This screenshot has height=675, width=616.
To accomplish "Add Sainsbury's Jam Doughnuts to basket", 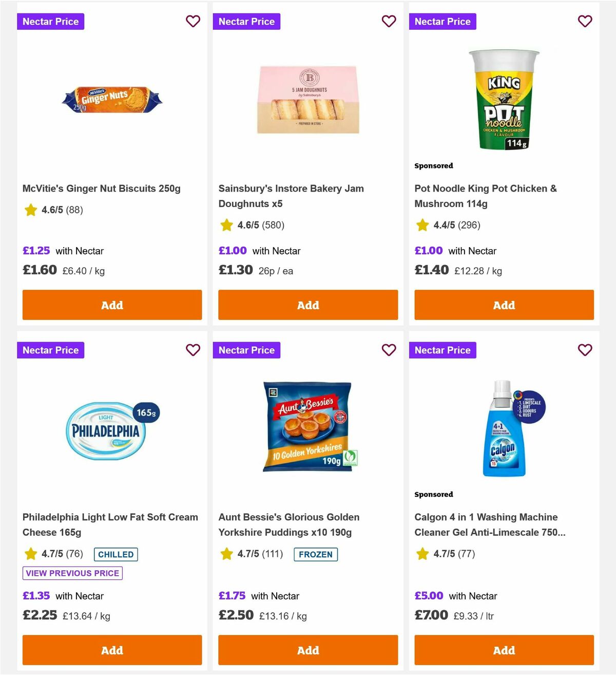I will (307, 305).
